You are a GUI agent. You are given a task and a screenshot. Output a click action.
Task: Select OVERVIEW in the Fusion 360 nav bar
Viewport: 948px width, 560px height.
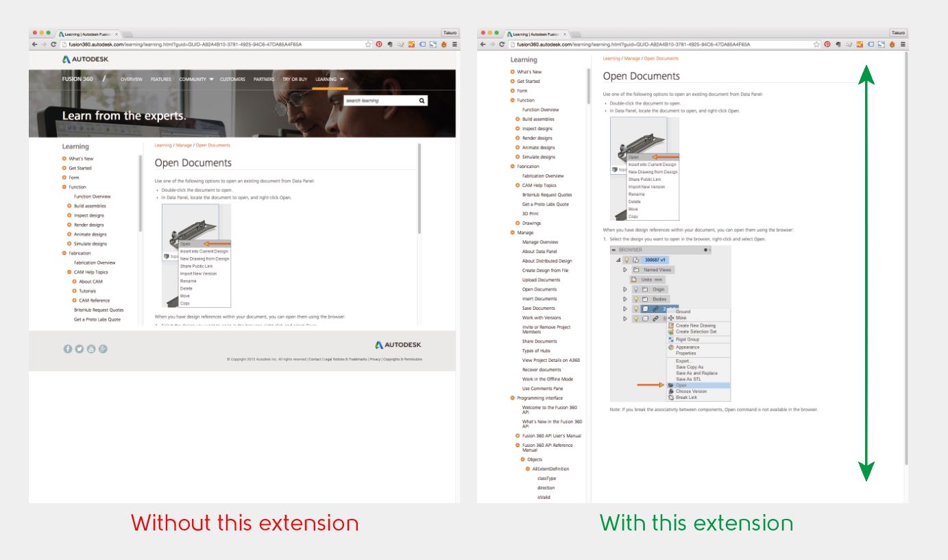[x=132, y=80]
